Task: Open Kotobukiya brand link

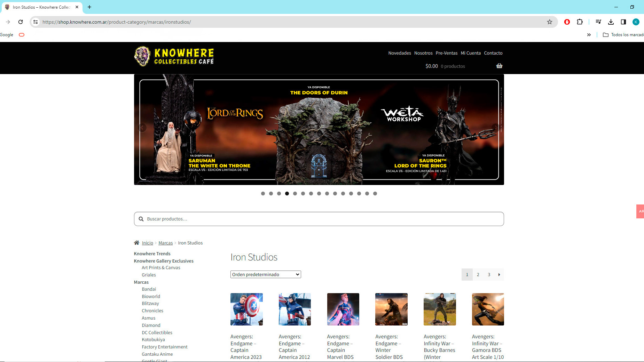Action: [153, 339]
